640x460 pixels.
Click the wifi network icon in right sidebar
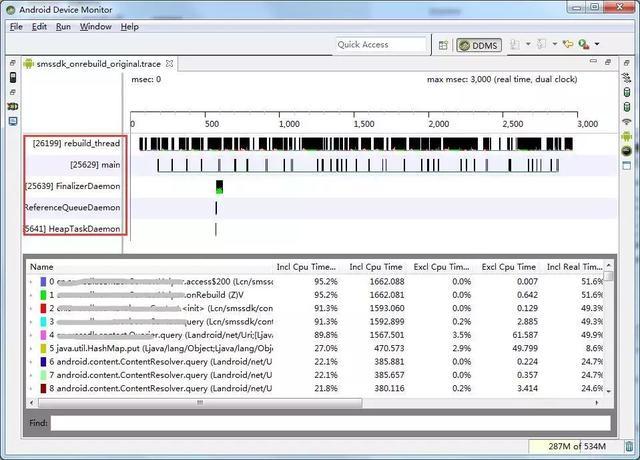(x=626, y=122)
